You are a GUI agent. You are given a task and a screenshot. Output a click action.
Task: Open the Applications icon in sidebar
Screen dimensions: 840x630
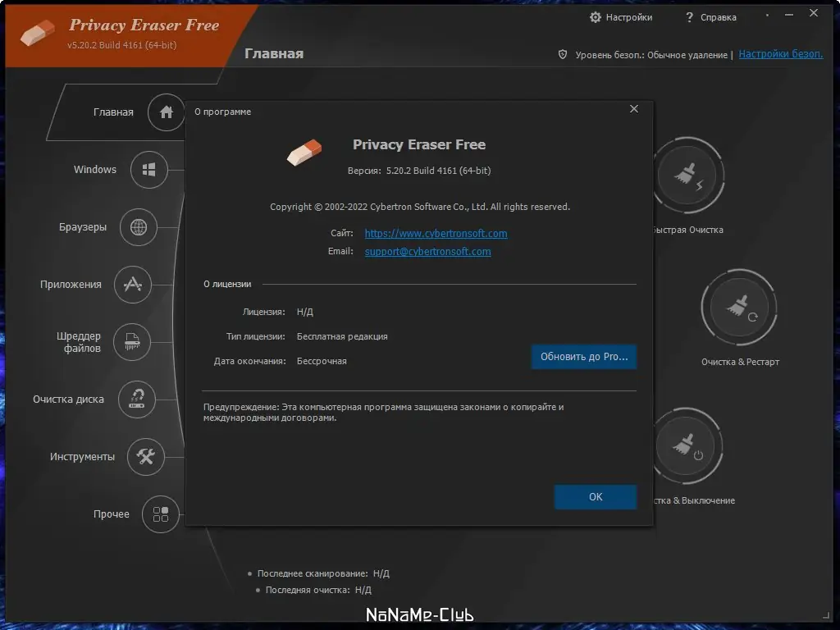132,285
